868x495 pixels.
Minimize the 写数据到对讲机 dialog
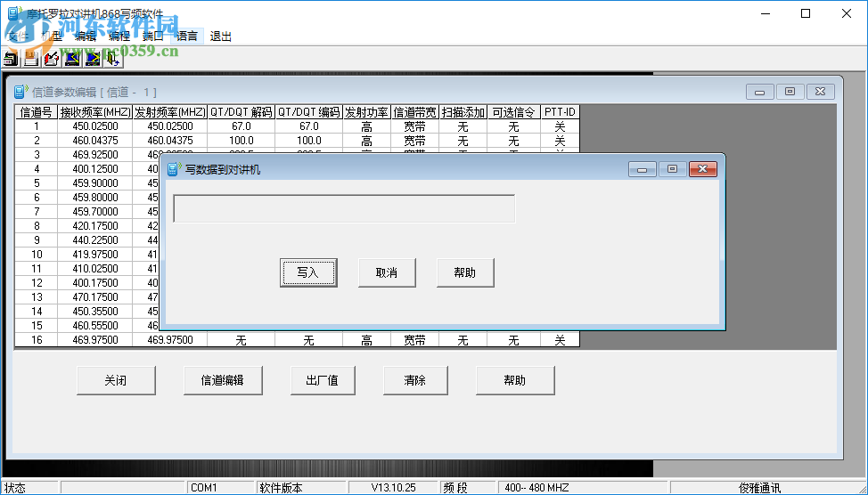click(643, 168)
